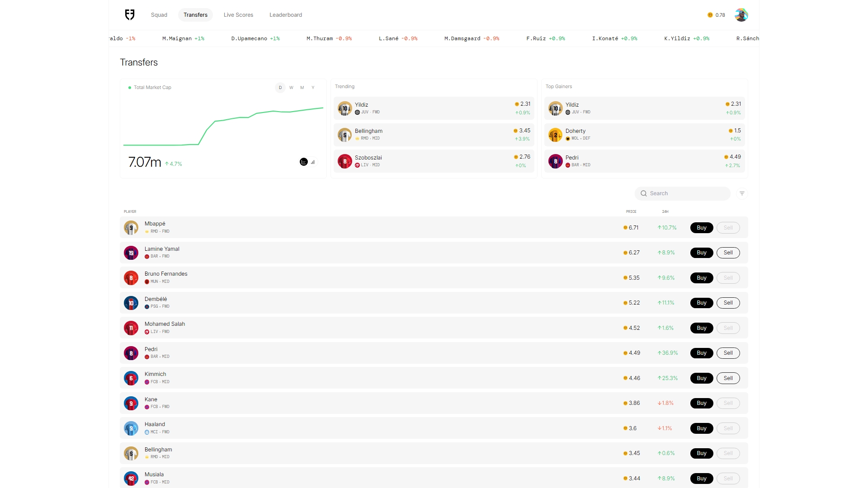Click the shield logo icon

coord(130,15)
